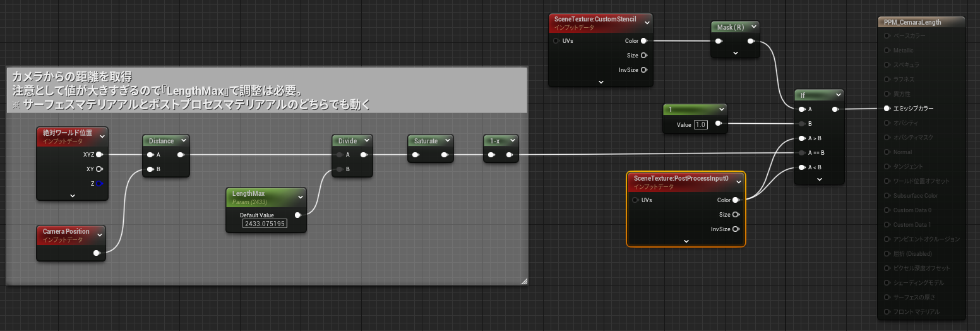Click the Color output pin of SceneTexture:CustomStencil
980x331 pixels.
click(644, 40)
